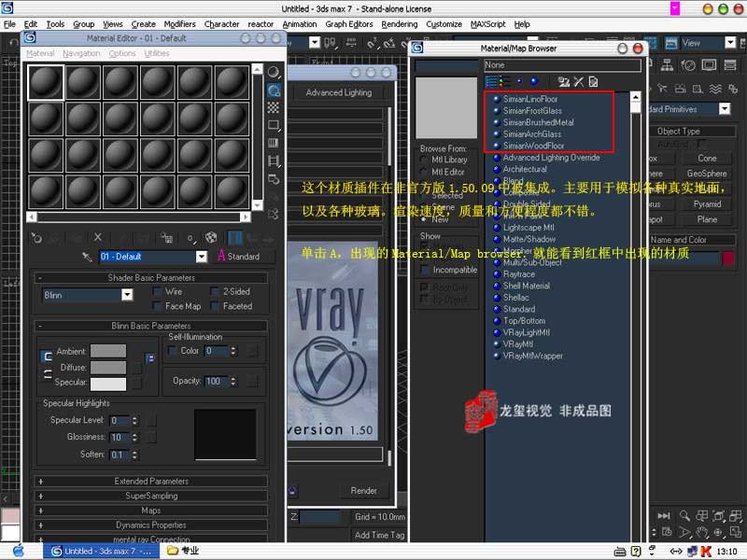The image size is (747, 560).
Task: Expand Maps rollout
Action: tap(150, 511)
